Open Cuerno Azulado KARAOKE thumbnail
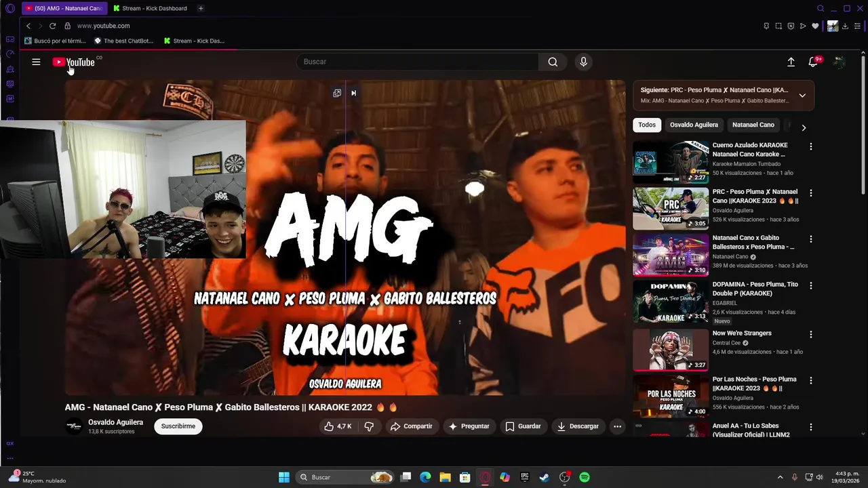The image size is (868, 488). coord(671,162)
